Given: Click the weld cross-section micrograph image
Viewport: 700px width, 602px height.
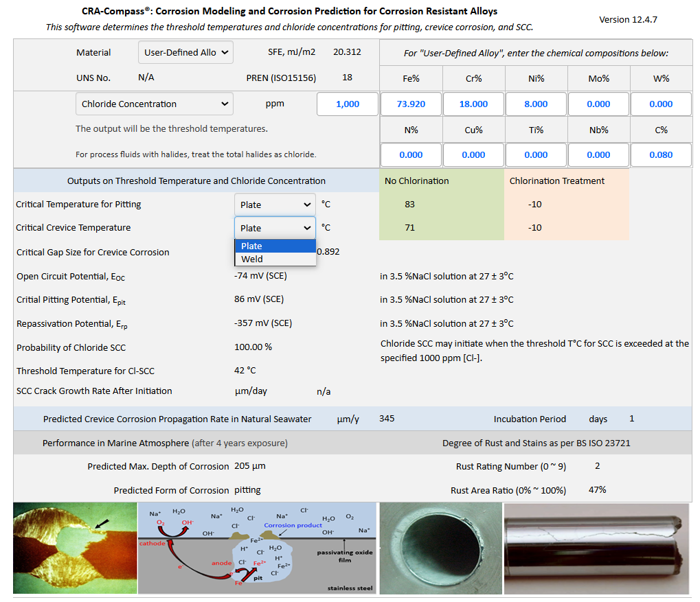Looking at the screenshot, I should point(75,548).
